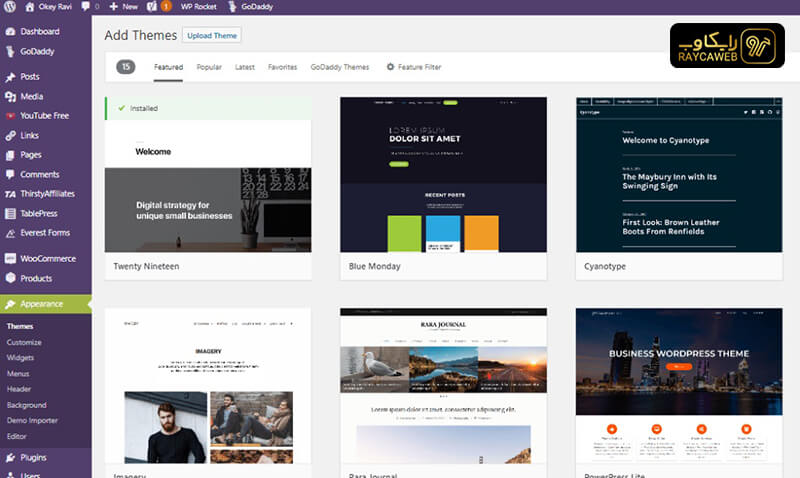Click the Posts pushpin icon
The height and width of the screenshot is (478, 800).
[10, 77]
